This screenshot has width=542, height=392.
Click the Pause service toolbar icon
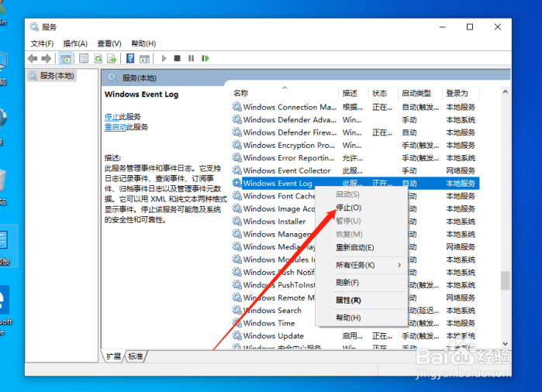point(192,58)
